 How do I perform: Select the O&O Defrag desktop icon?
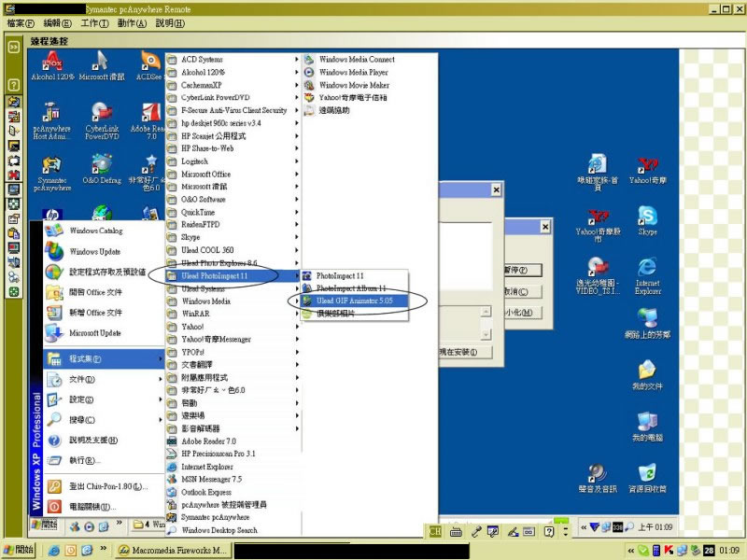[102, 169]
